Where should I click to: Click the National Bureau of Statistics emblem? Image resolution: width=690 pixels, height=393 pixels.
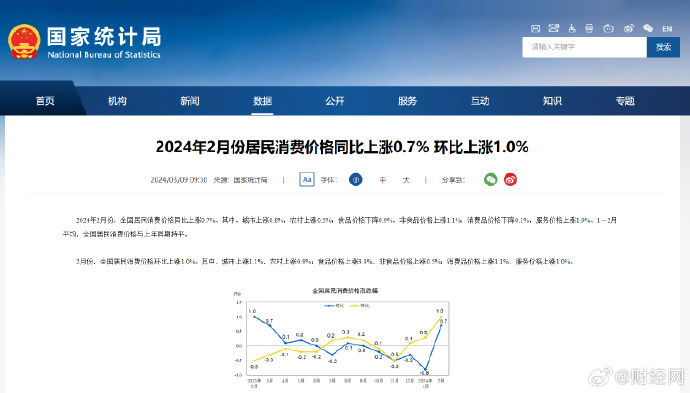pyautogui.click(x=24, y=41)
